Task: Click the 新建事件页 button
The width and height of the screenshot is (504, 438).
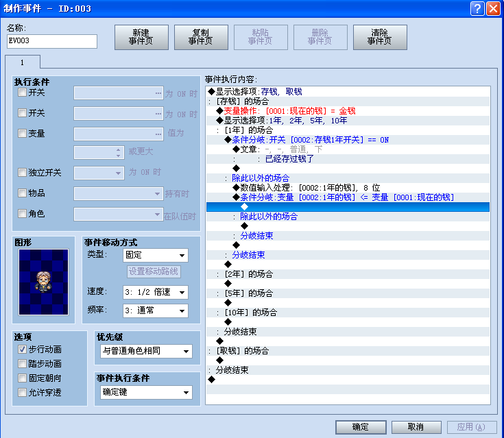Action: [x=141, y=37]
